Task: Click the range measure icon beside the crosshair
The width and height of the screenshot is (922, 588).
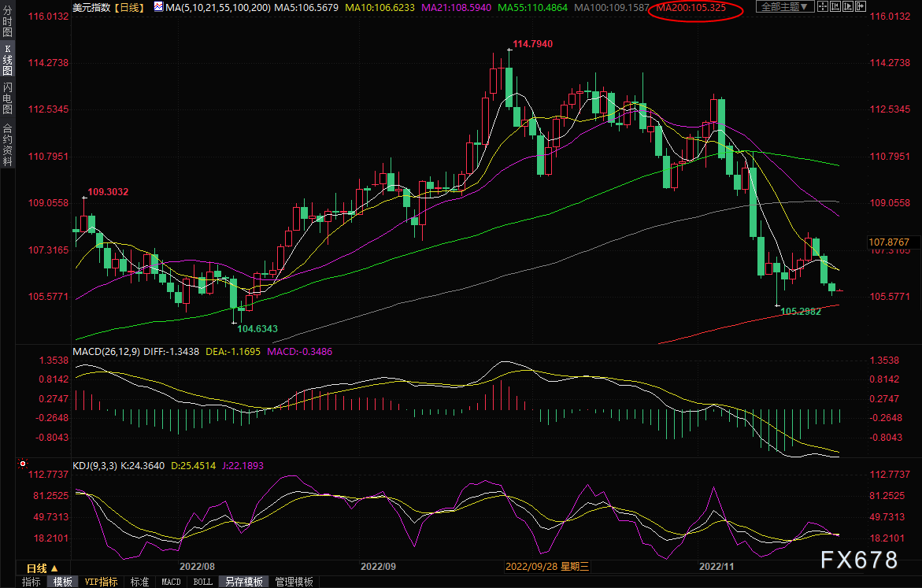Action: click(836, 7)
